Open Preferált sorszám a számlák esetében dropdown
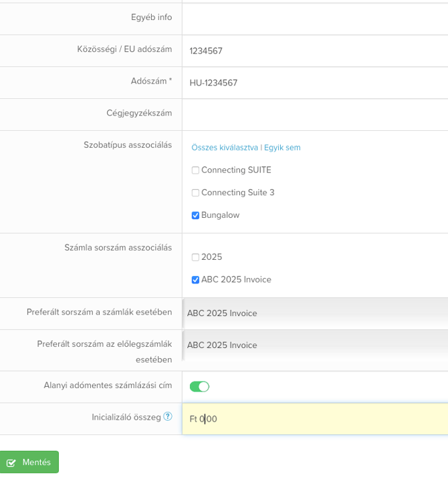Screen dimensions: 448x477 314,313
